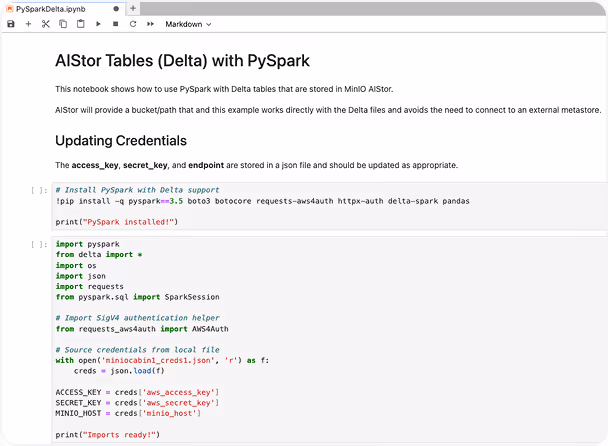The height and width of the screenshot is (446, 608).
Task: Click the MINIO_HOST assignment line
Action: [128, 413]
